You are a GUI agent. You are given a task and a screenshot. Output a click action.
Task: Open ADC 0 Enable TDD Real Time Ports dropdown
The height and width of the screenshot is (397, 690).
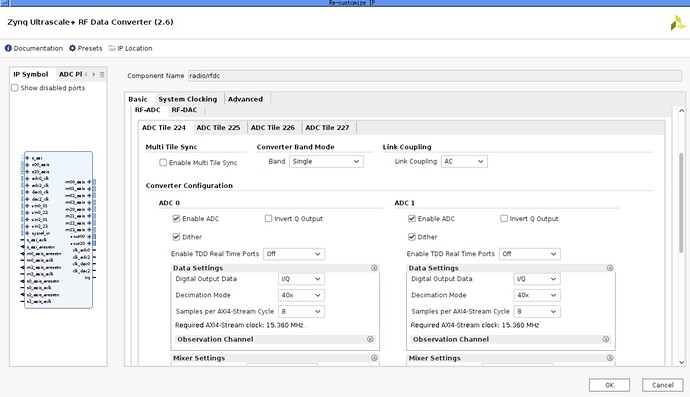pyautogui.click(x=294, y=254)
